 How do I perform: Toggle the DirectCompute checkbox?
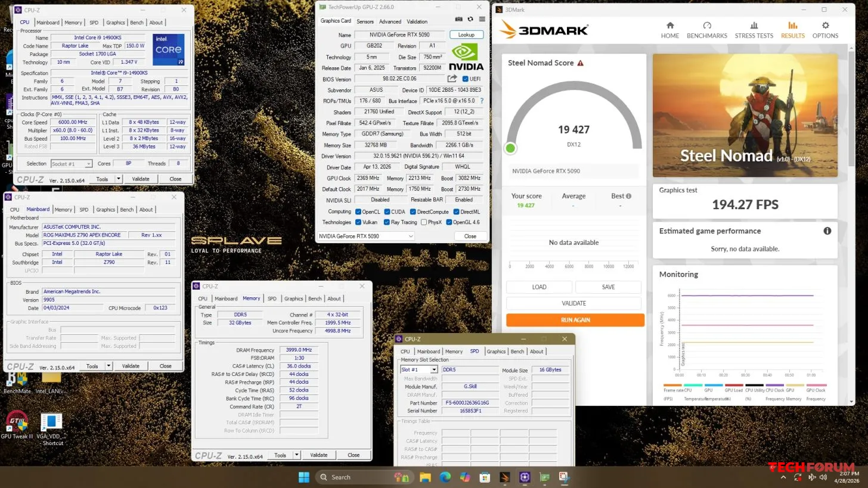click(413, 212)
